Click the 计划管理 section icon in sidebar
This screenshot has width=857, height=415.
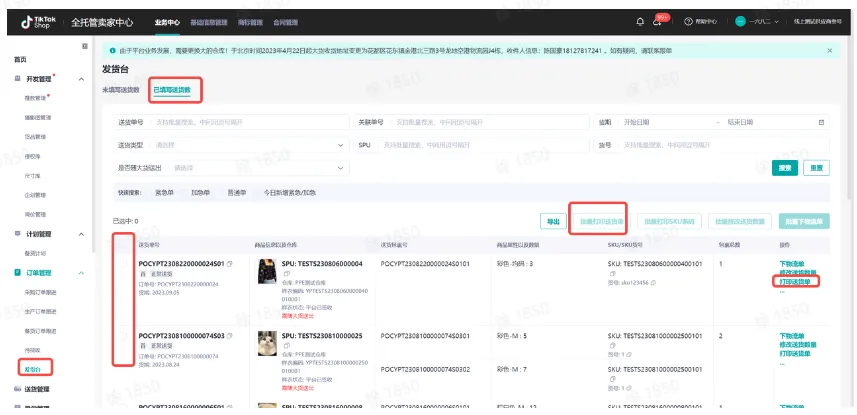pos(17,234)
